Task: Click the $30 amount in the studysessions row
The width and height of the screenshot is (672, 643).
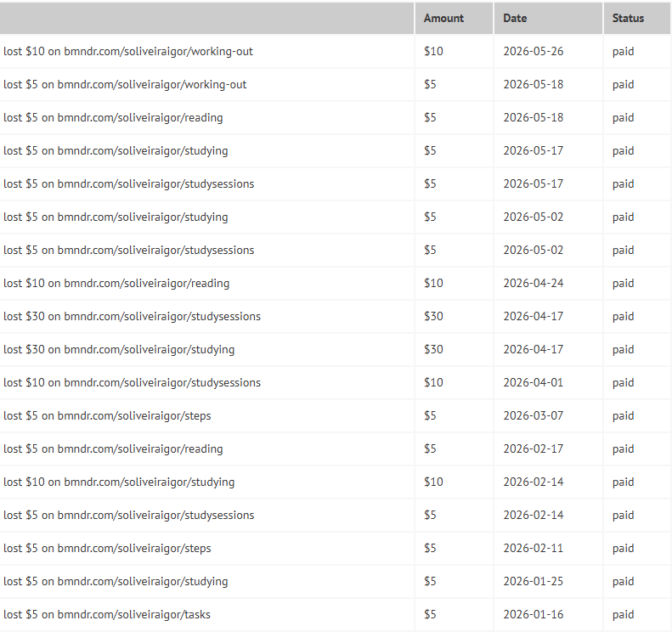Action: coord(433,317)
